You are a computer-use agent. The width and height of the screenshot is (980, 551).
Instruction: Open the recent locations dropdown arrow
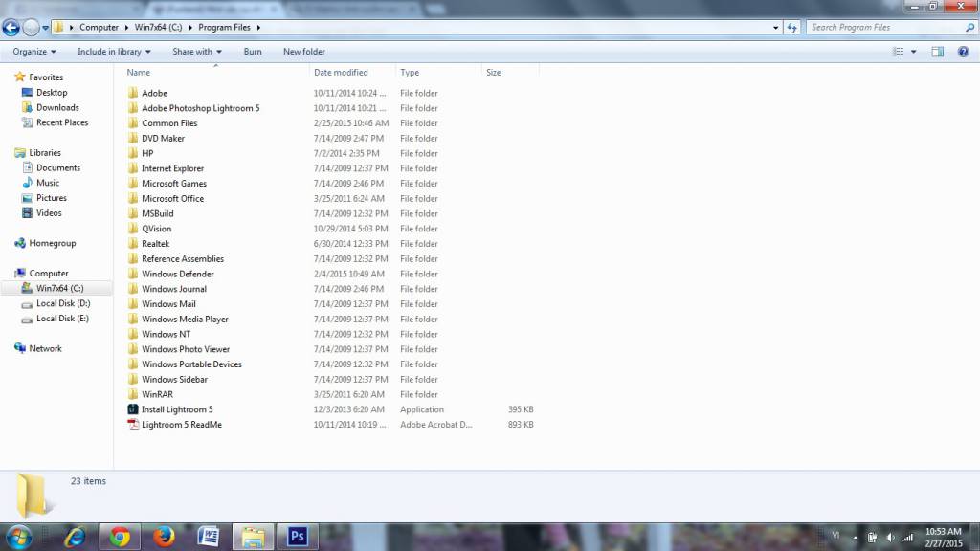tap(46, 28)
